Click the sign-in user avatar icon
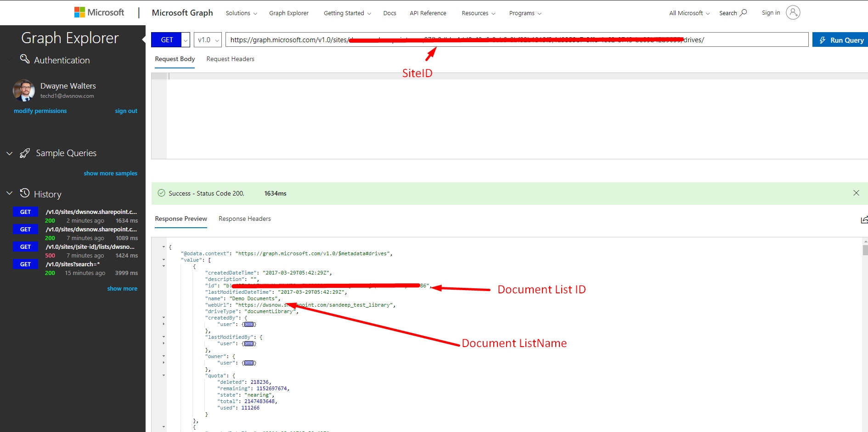The image size is (868, 432). pos(793,12)
